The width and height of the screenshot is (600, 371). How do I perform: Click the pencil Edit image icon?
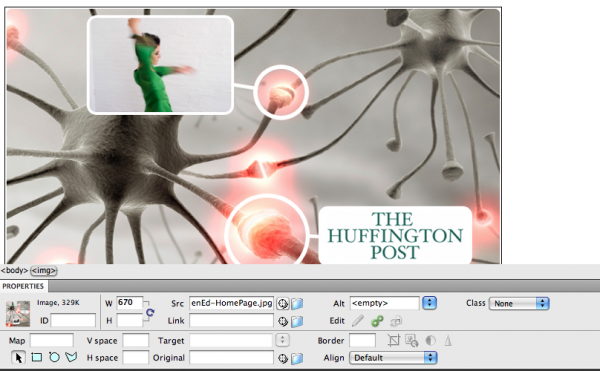[358, 321]
